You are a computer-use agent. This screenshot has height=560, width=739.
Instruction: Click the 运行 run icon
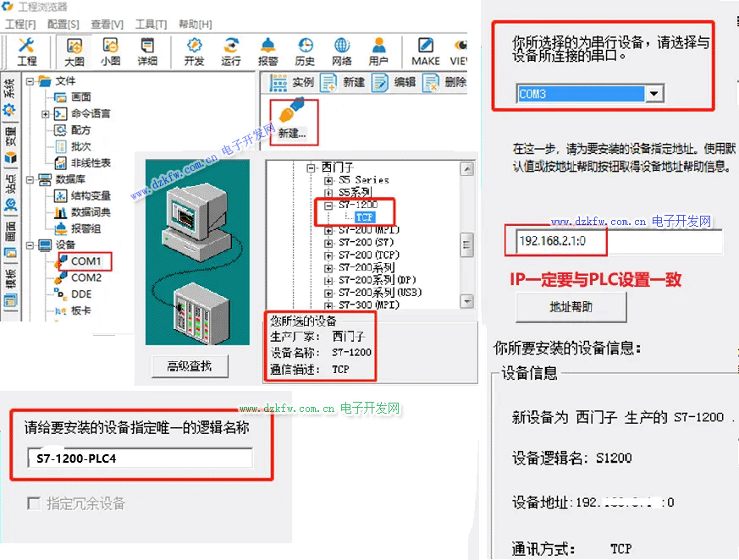tap(231, 52)
